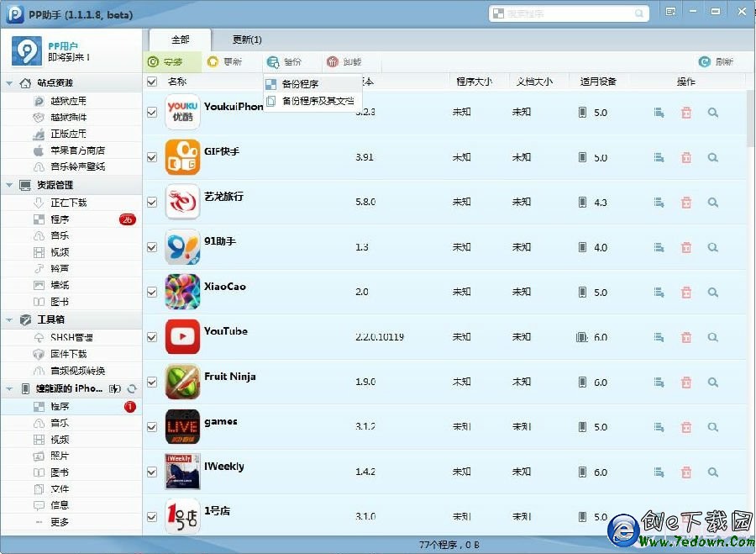Uncheck the YoukuiPhone checkbox
Screen dimensions: 756x554
point(152,112)
